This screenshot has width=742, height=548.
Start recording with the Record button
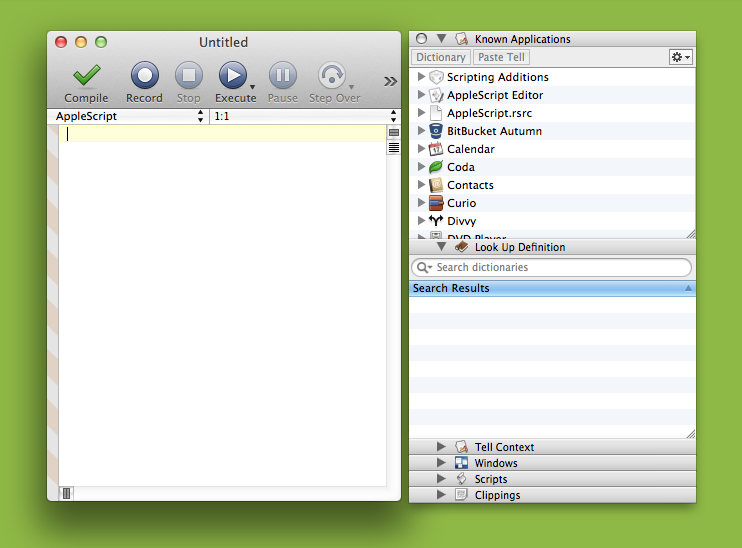pyautogui.click(x=144, y=76)
